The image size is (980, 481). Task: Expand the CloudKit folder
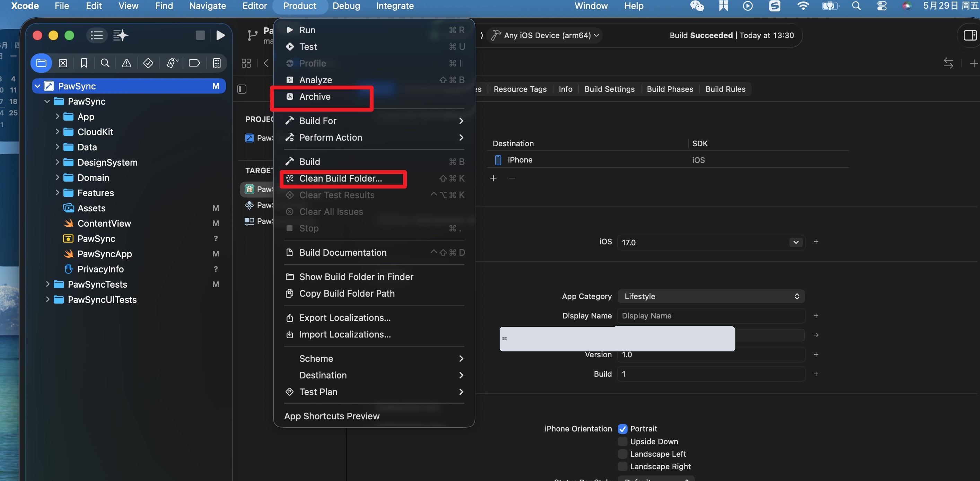57,132
